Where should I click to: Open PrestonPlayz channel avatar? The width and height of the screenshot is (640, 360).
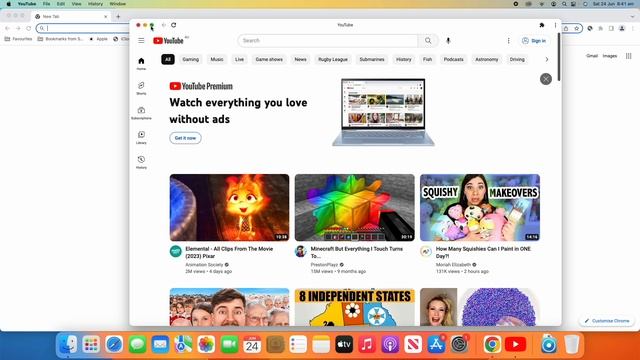click(x=301, y=251)
